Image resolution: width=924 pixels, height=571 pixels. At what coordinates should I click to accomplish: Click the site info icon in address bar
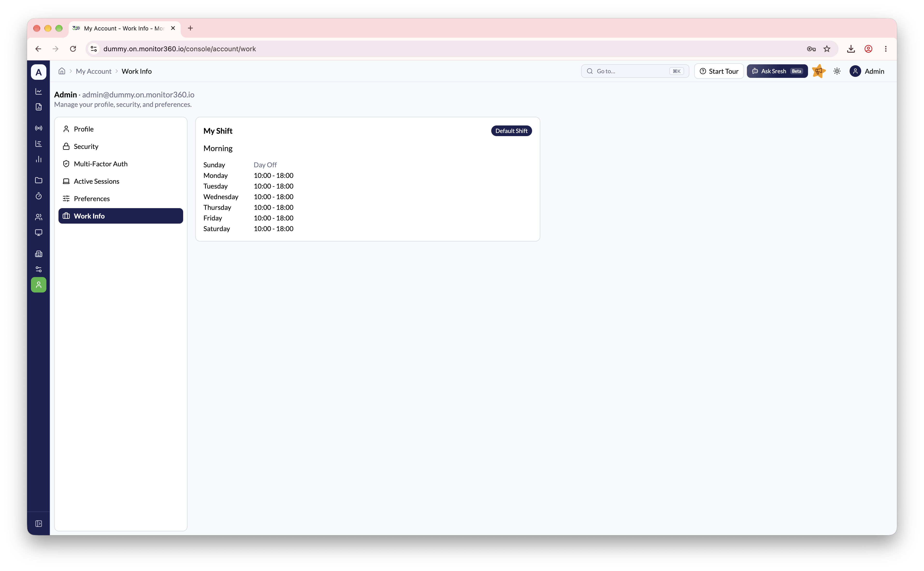click(94, 49)
